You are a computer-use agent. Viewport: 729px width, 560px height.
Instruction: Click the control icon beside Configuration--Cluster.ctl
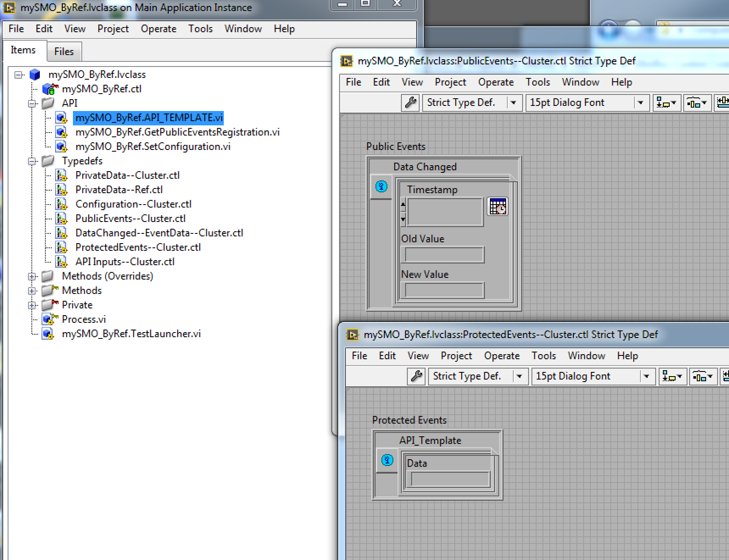click(x=62, y=204)
